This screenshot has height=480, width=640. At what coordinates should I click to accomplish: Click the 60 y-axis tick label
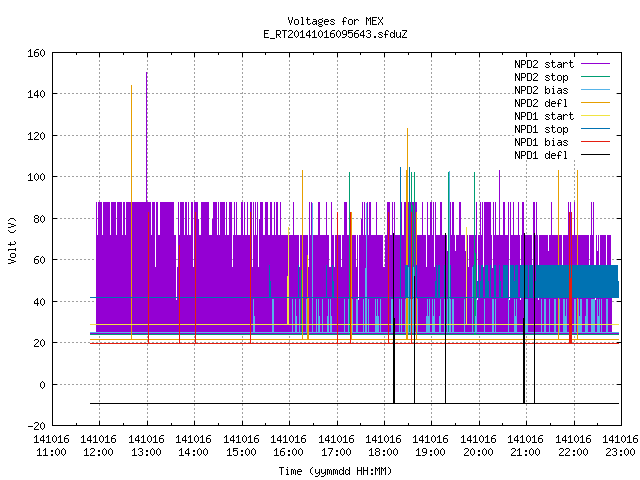coord(39,260)
